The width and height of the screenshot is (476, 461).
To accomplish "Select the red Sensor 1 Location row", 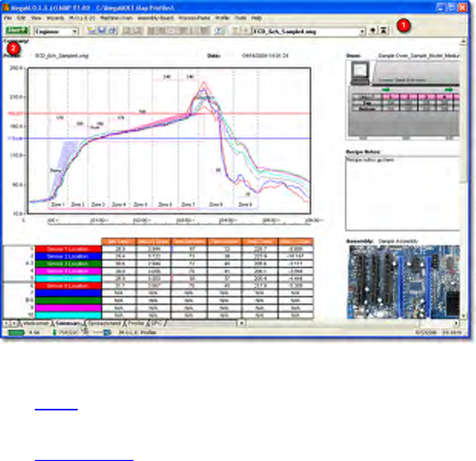I will 68,249.
